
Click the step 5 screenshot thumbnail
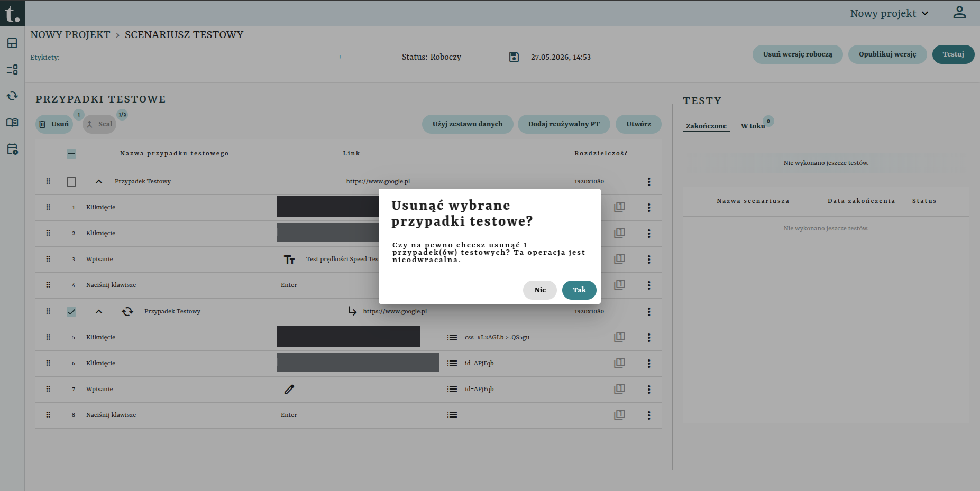pos(348,337)
